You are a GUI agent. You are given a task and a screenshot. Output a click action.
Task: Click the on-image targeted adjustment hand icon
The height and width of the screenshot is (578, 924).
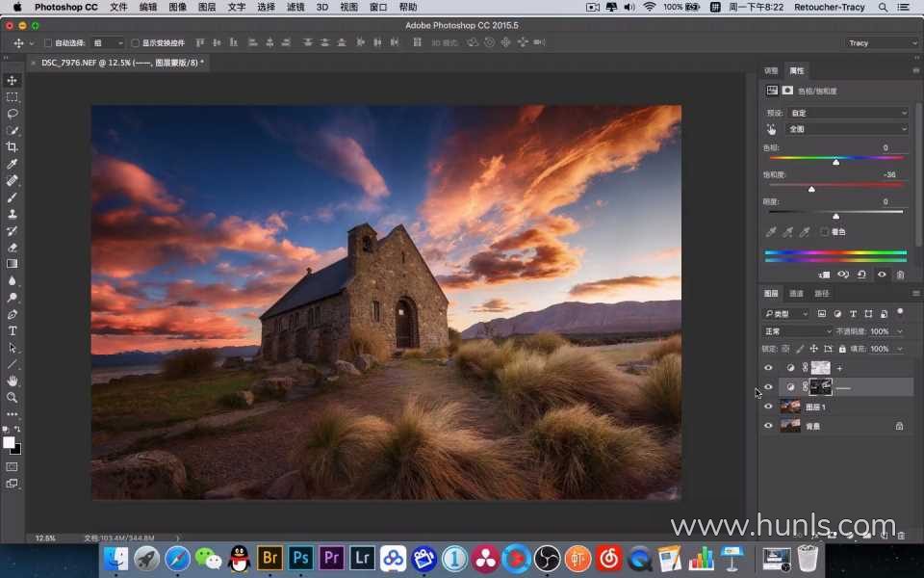(x=771, y=129)
